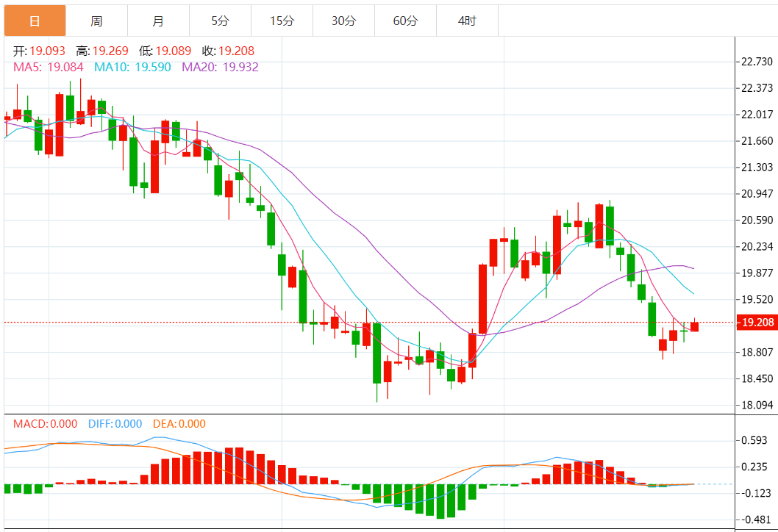Switch to the 周 weekly tab
Image resolution: width=778 pixels, height=532 pixels.
click(x=96, y=21)
